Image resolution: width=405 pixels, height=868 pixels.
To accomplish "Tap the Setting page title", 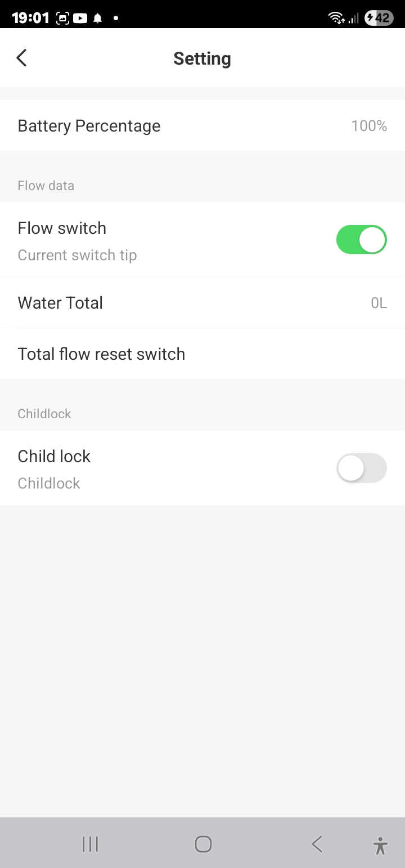I will pyautogui.click(x=202, y=58).
